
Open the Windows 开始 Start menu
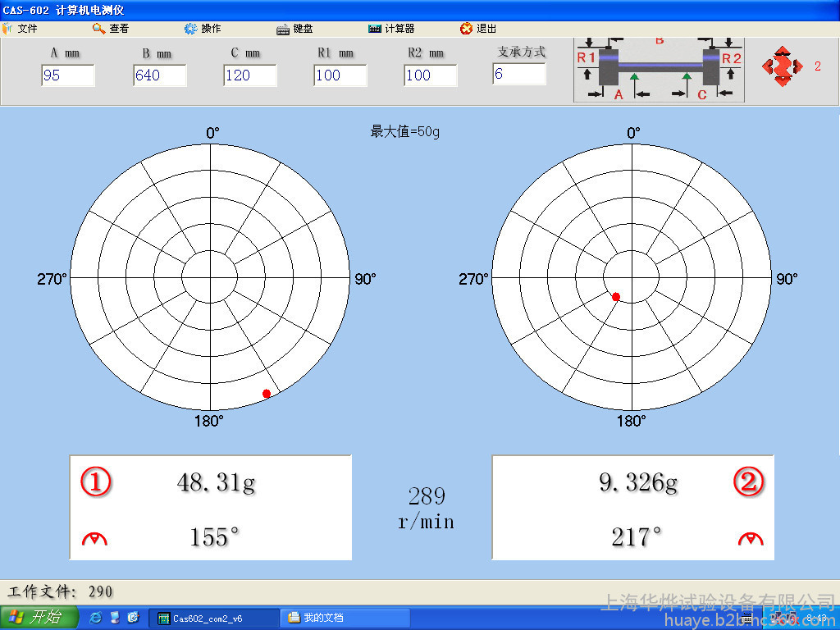point(39,618)
